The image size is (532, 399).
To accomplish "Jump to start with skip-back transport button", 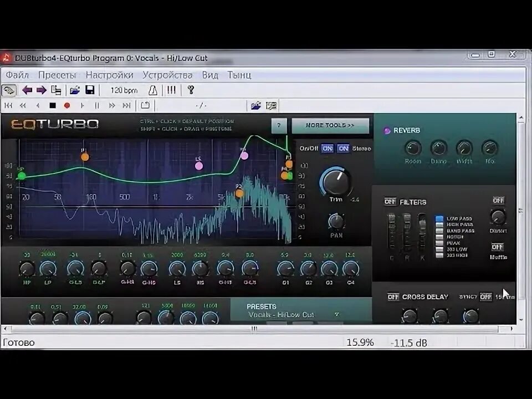I will click(x=8, y=106).
